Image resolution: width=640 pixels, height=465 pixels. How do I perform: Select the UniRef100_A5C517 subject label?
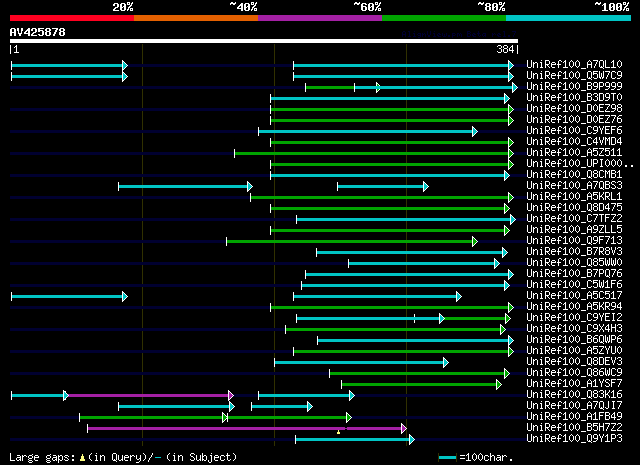(x=574, y=295)
